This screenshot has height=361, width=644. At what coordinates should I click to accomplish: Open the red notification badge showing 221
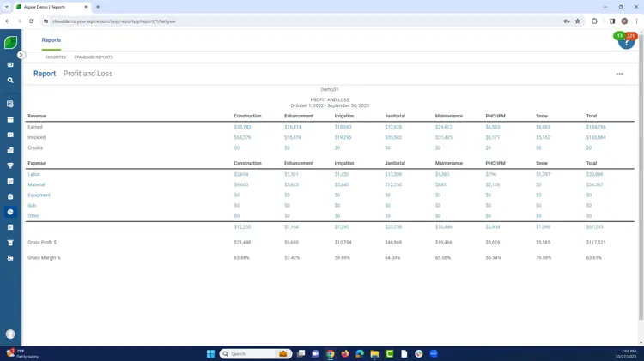coord(630,36)
